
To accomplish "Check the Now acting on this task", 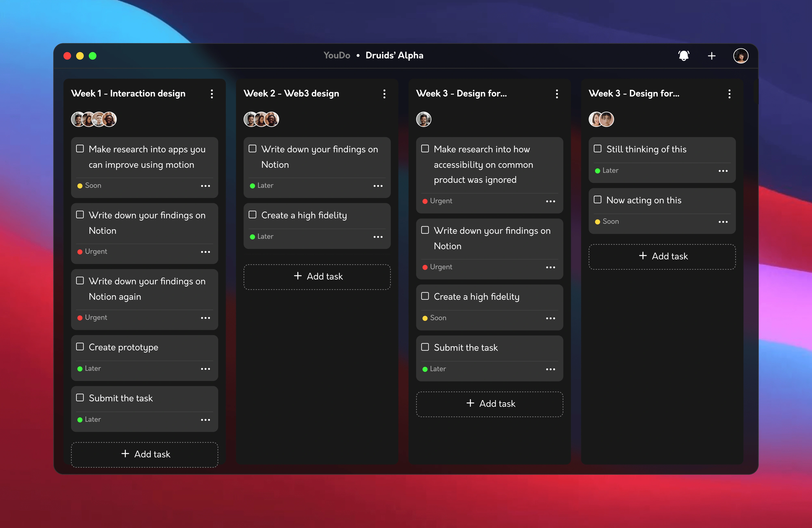I will pyautogui.click(x=598, y=200).
